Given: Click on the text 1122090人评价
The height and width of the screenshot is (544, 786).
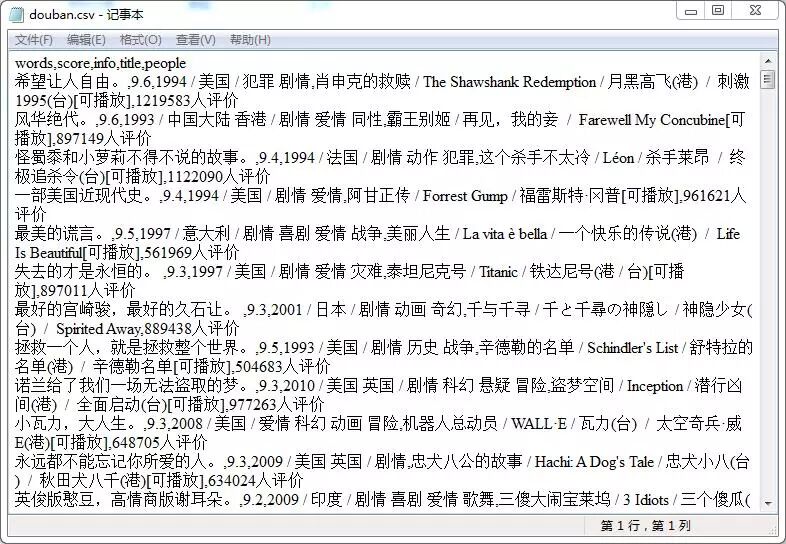Looking at the screenshot, I should (219, 176).
